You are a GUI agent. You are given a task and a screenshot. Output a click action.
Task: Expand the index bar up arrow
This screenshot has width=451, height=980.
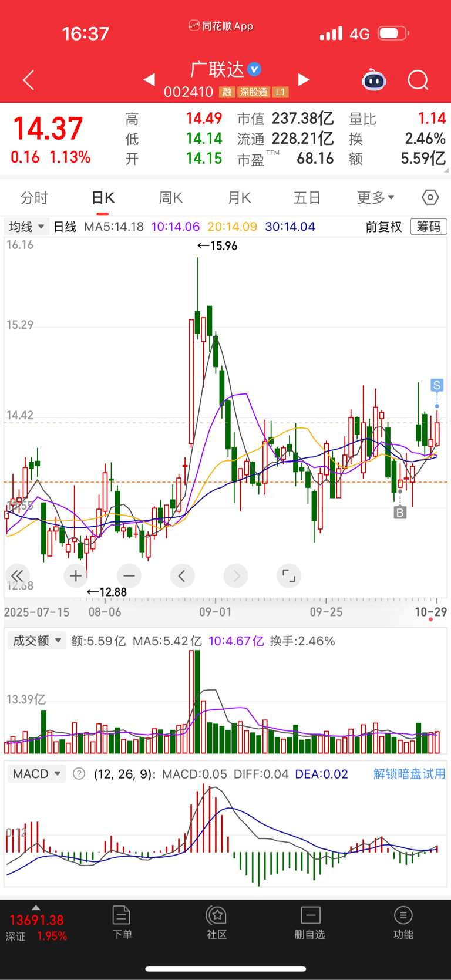pos(36,907)
